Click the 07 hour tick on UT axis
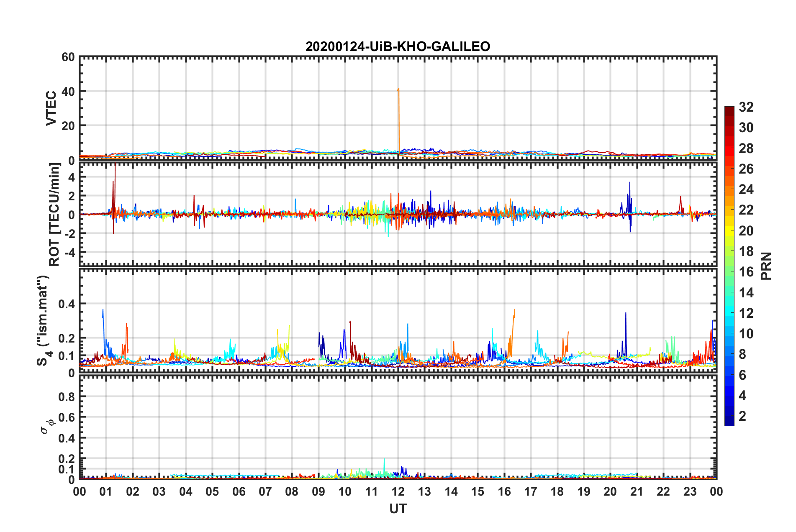This screenshot has height=532, width=796. (x=265, y=491)
